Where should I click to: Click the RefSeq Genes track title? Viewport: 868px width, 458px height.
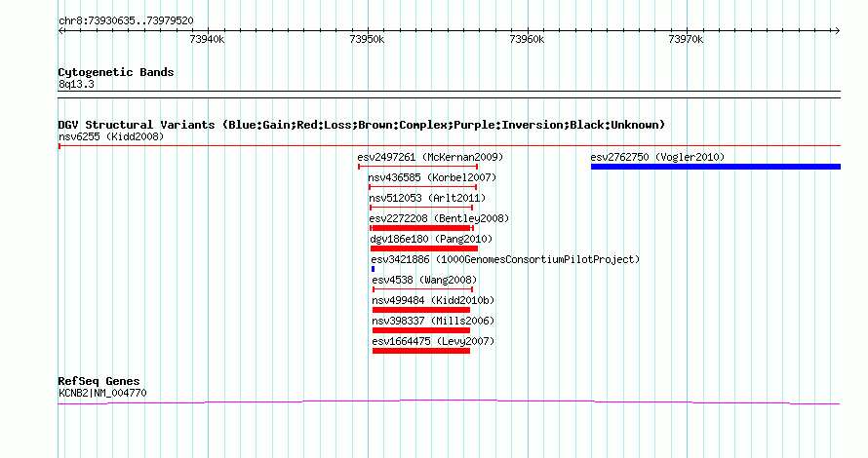99,381
